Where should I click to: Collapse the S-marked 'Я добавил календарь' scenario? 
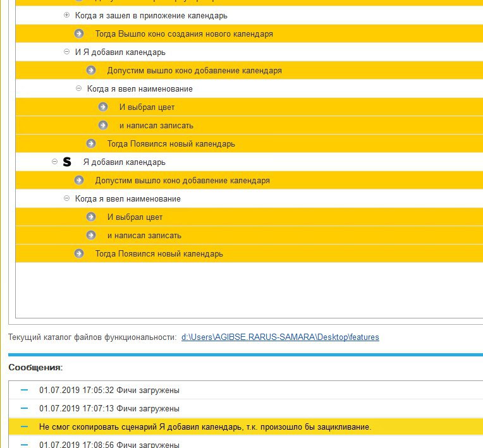[x=54, y=162]
